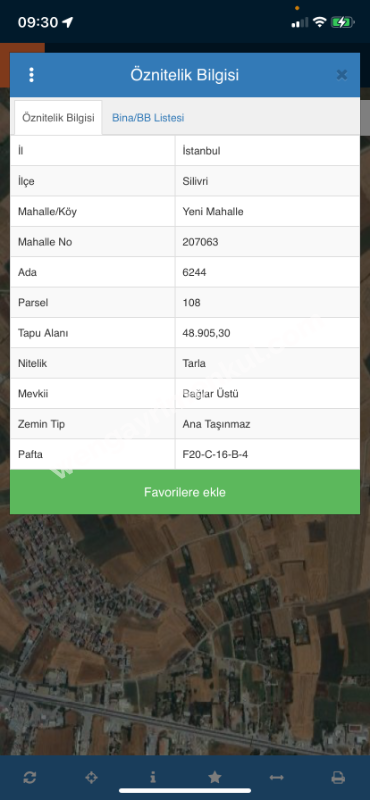Switch to the Bina/BB Listesi tab
The height and width of the screenshot is (800, 370).
pyautogui.click(x=148, y=118)
